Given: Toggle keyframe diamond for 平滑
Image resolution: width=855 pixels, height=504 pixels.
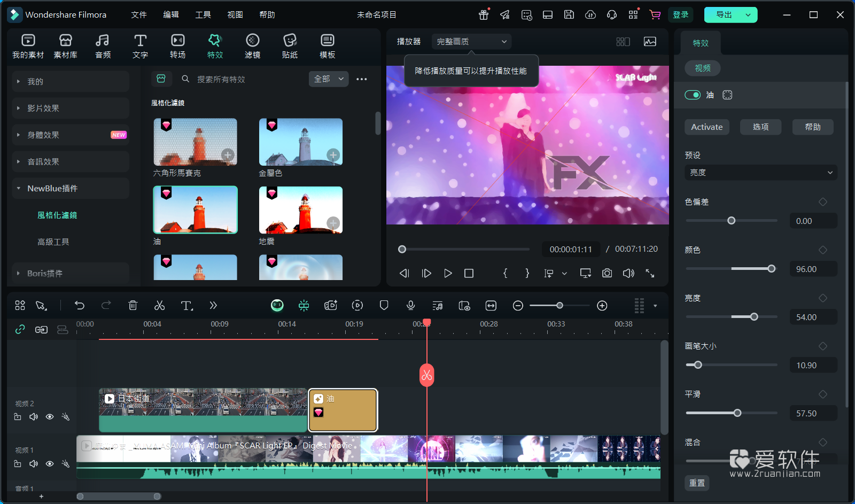Looking at the screenshot, I should pos(823,394).
